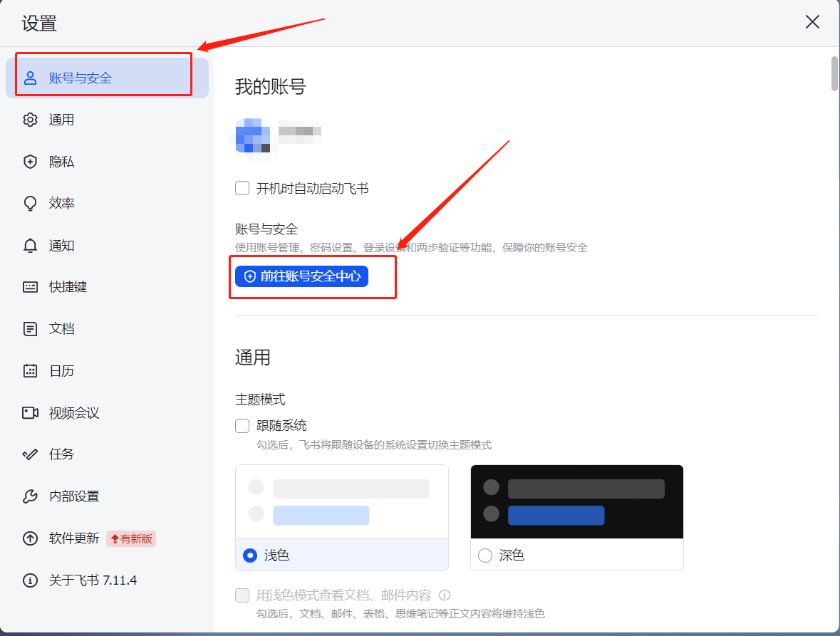The width and height of the screenshot is (840, 636).
Task: Select the 浅色 light theme radio button
Action: (x=250, y=555)
